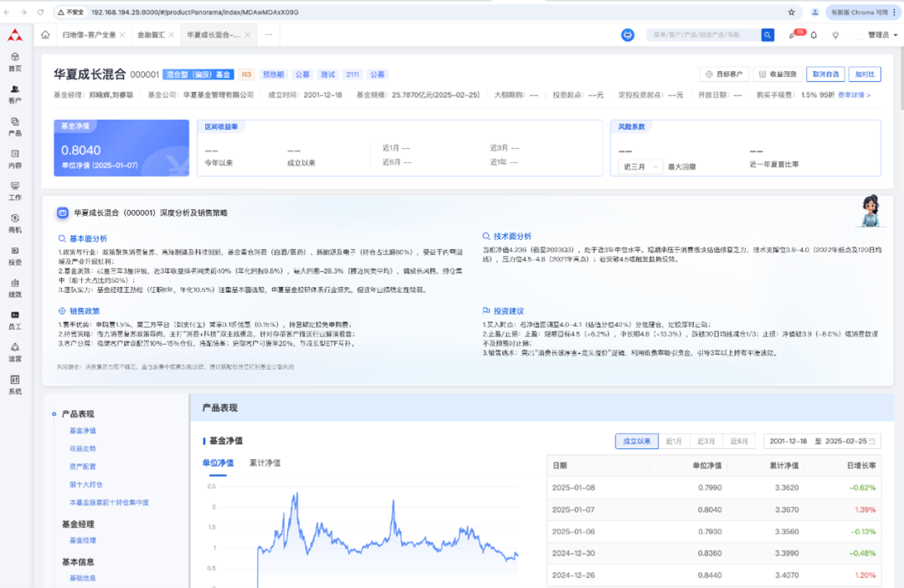Open the 近三月 period dropdown
Screen dimensions: 904x588
640,166
